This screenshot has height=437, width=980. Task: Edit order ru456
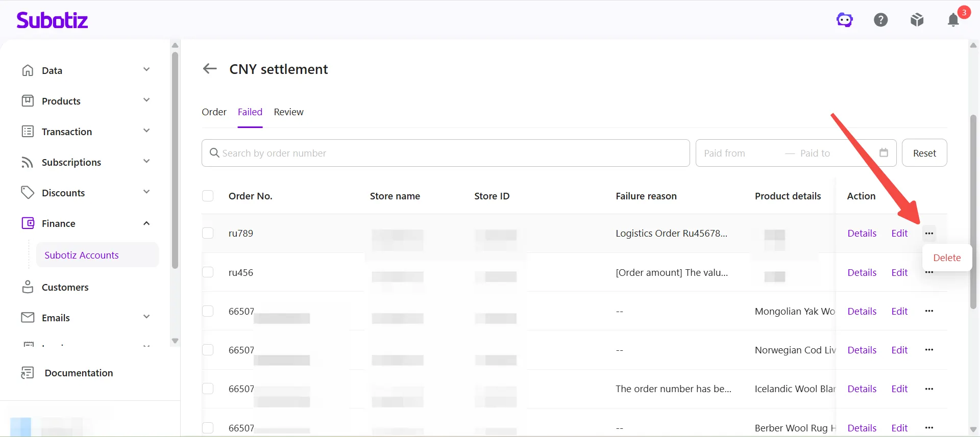(x=899, y=272)
